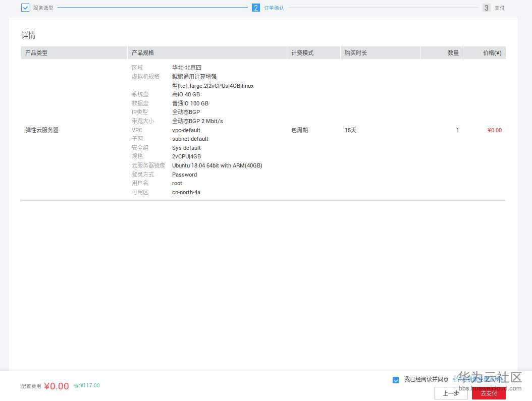Click the 2vCPU|4GB spec value

[186, 156]
